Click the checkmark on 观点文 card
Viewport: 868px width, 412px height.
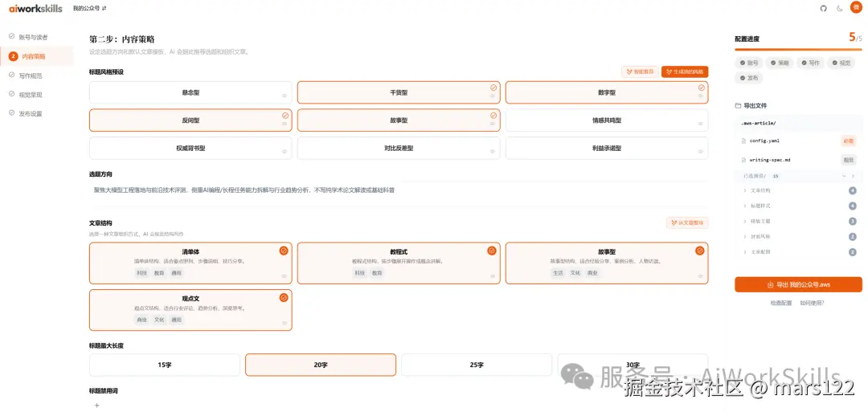point(284,297)
